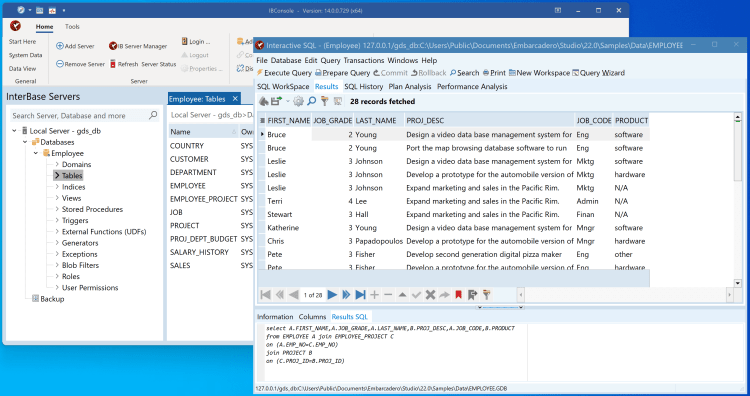Click the Data View button
This screenshot has height=396, width=750.
pos(22,68)
